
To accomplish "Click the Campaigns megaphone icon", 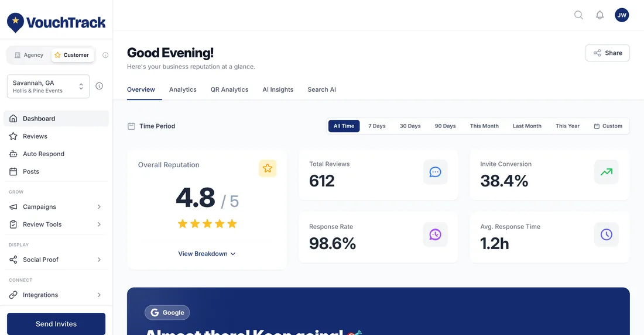I will [13, 206].
